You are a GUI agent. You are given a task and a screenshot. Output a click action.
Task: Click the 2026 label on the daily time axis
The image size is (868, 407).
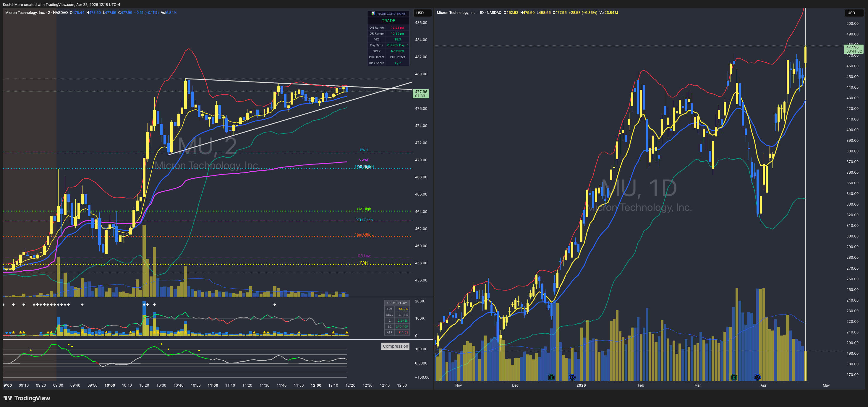(581, 385)
